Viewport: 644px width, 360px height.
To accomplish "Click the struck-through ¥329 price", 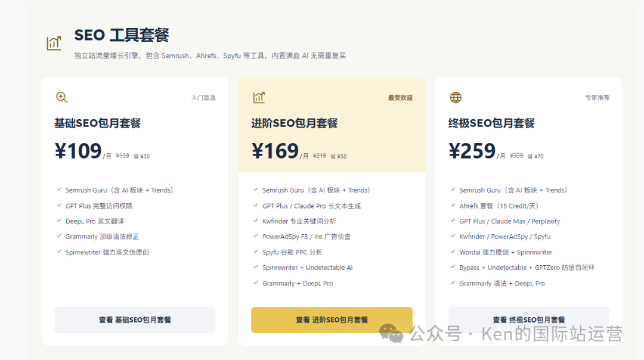I will 516,156.
